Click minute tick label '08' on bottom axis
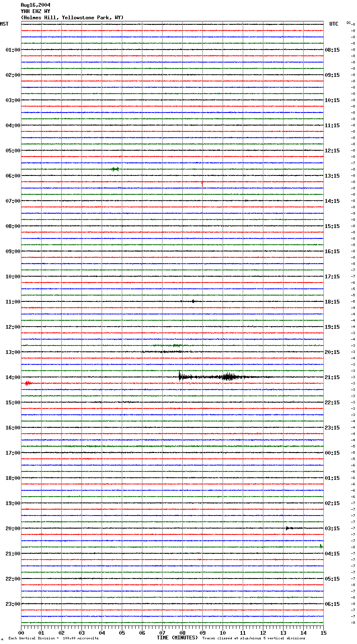Viewport: 357px width, 644px height. click(x=182, y=633)
